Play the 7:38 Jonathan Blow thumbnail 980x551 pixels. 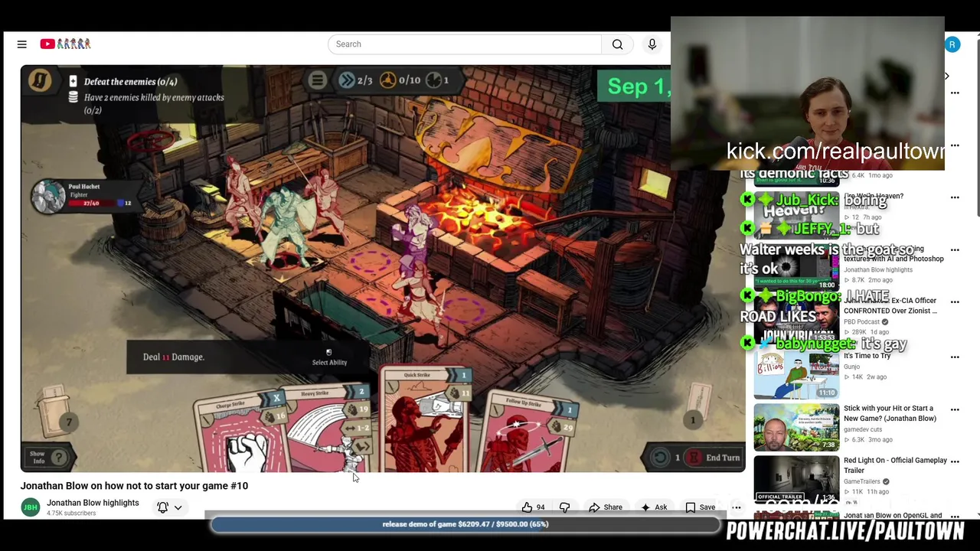796,427
